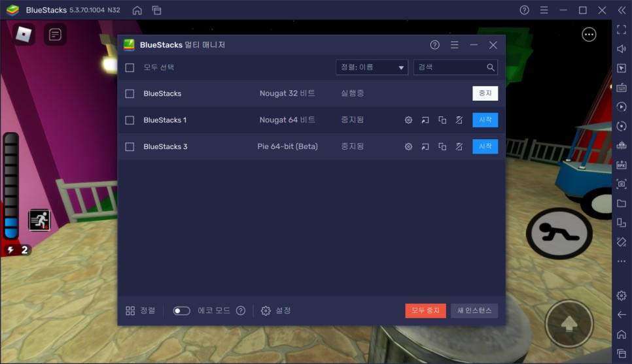Clone the BlueStacks 3 instance
This screenshot has height=364, width=632.
(442, 146)
